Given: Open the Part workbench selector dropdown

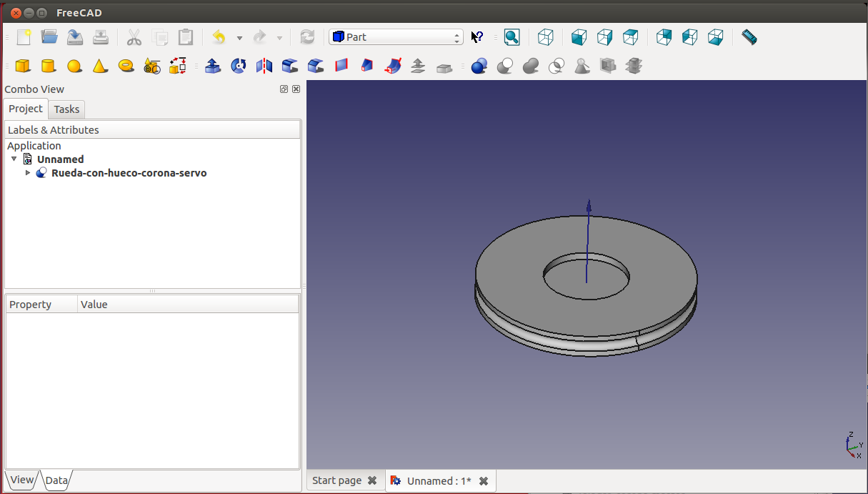Looking at the screenshot, I should (x=396, y=37).
